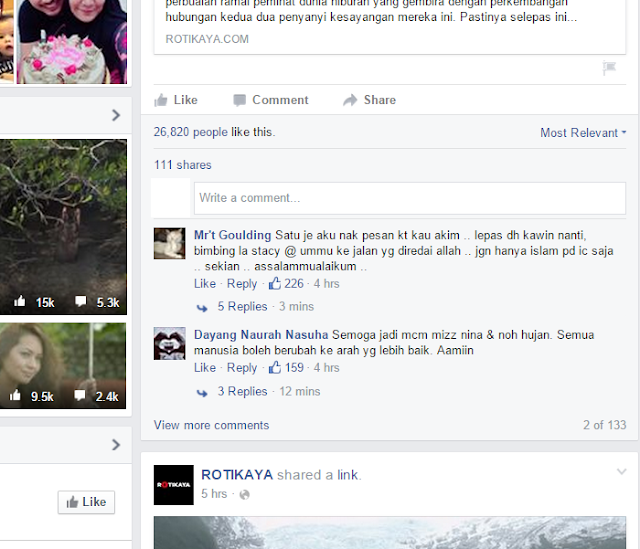Click the 4 hrs timestamp on Dayang's comment
Viewport: 640px width, 549px height.
pyautogui.click(x=327, y=368)
